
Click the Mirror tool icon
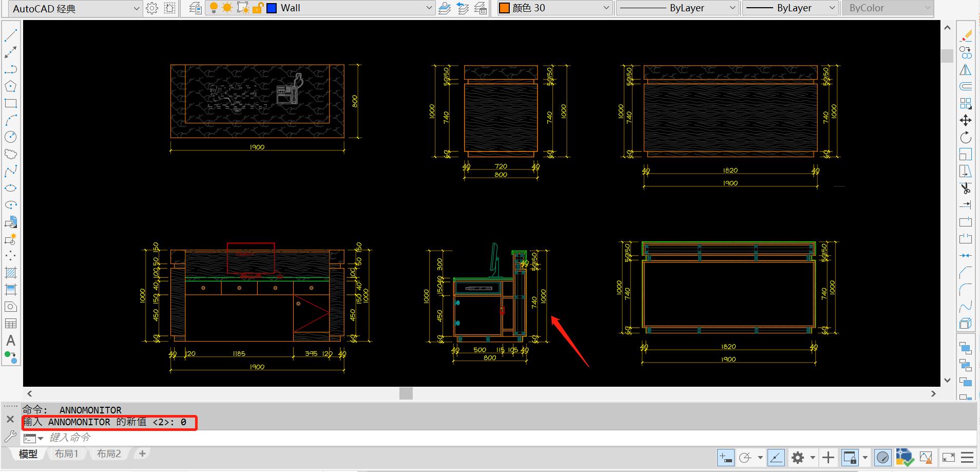pyautogui.click(x=966, y=70)
